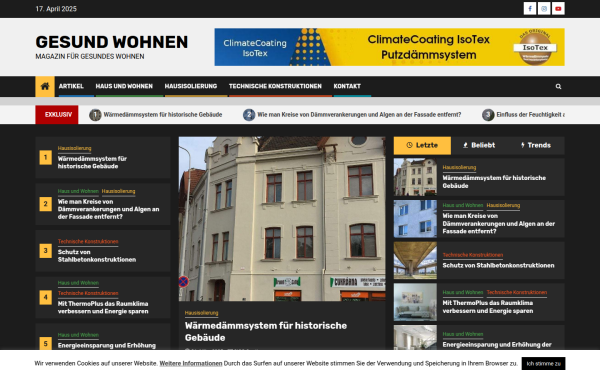Click Hausisolierung category above first left item
The width and height of the screenshot is (600, 375).
tap(75, 148)
